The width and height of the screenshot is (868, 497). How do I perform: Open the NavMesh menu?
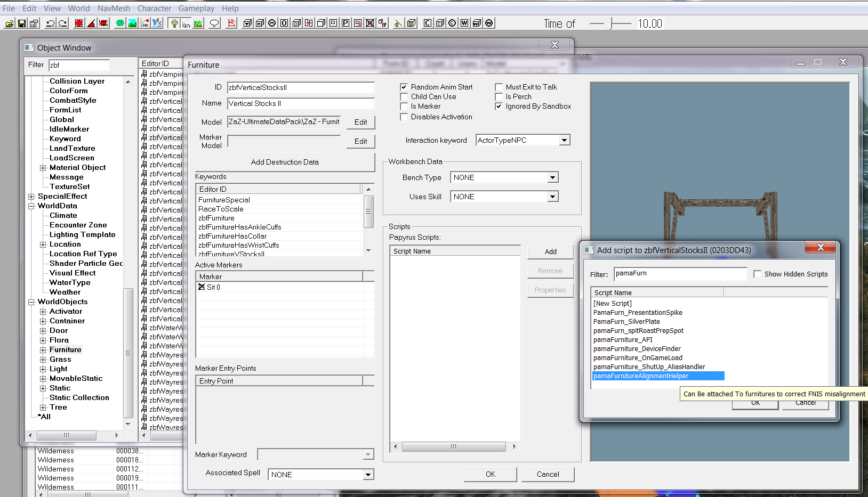pyautogui.click(x=114, y=8)
